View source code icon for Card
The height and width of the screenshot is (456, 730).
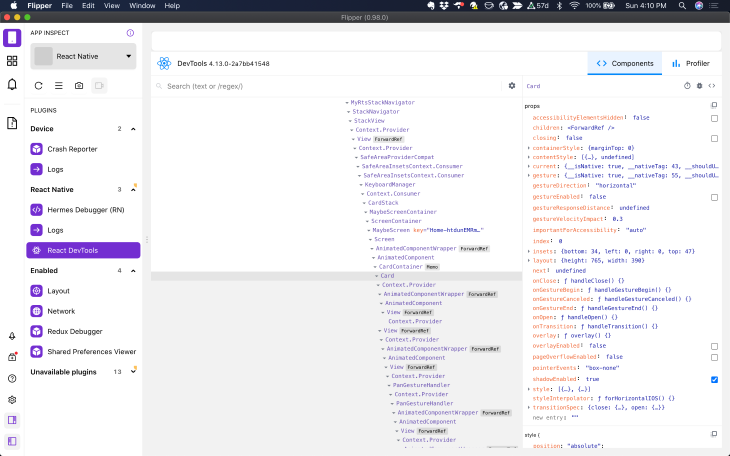(712, 86)
